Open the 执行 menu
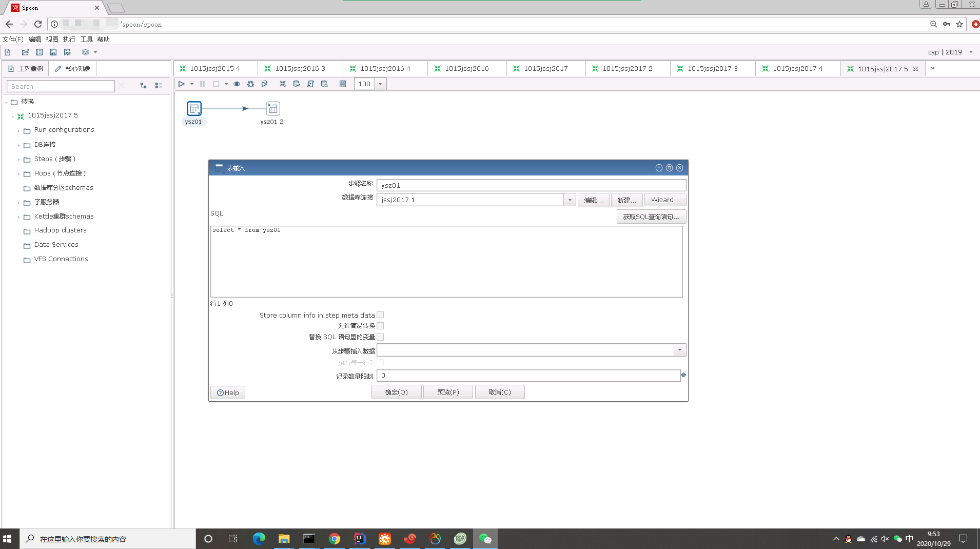Screen dimensions: 980x549 pos(69,40)
